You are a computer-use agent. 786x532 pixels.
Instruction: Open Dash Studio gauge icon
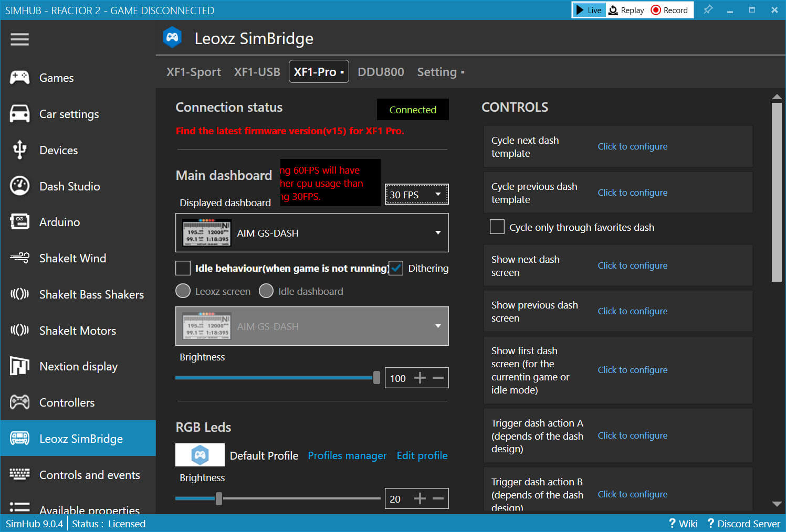[x=20, y=186]
